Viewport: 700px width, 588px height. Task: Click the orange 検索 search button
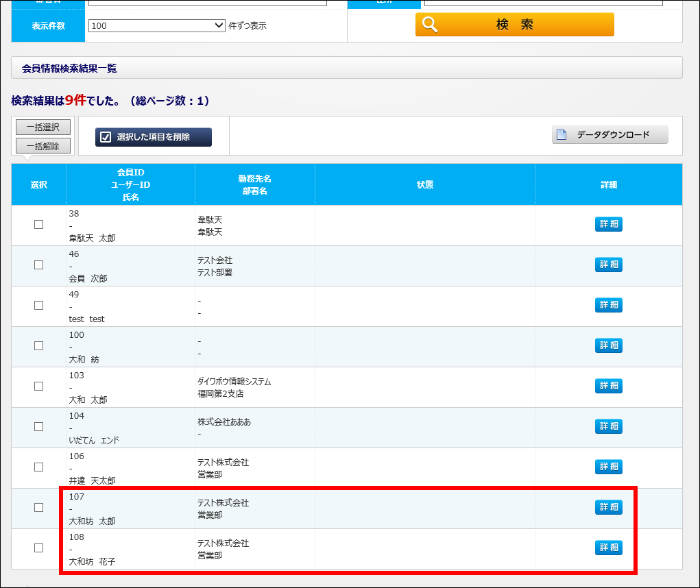pos(514,25)
